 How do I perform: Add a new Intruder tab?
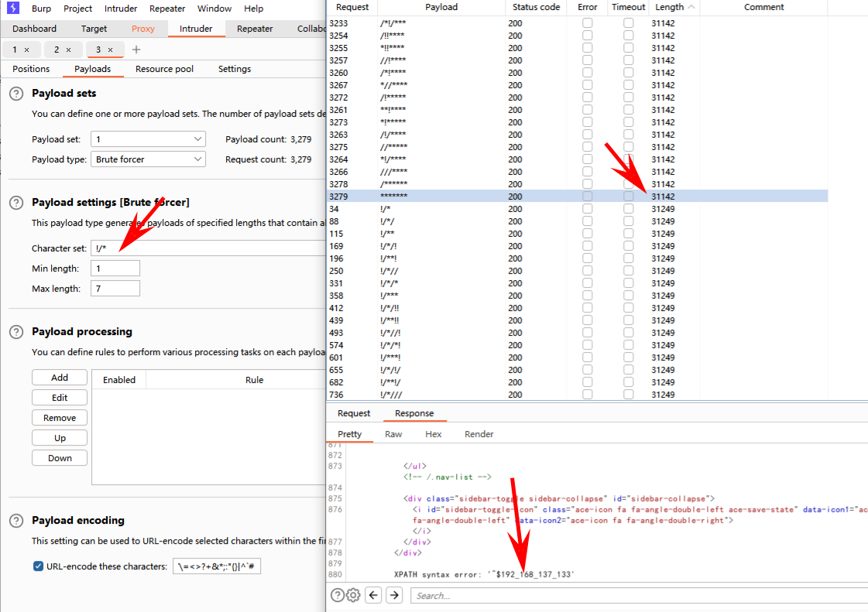click(x=136, y=50)
